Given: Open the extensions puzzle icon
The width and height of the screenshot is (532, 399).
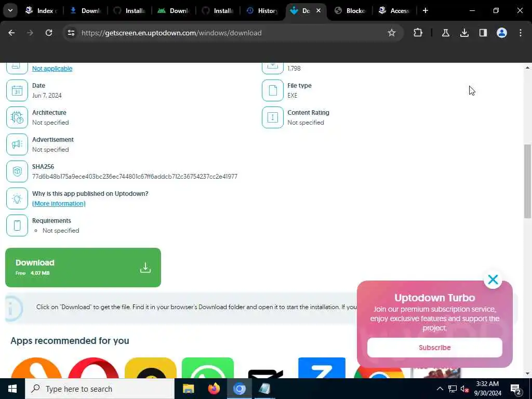Looking at the screenshot, I should [418, 33].
